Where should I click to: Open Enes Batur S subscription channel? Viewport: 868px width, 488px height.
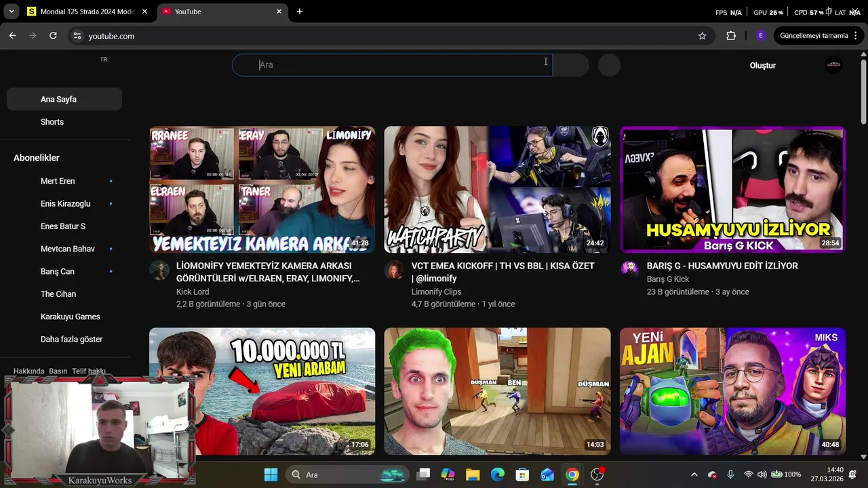pyautogui.click(x=64, y=226)
